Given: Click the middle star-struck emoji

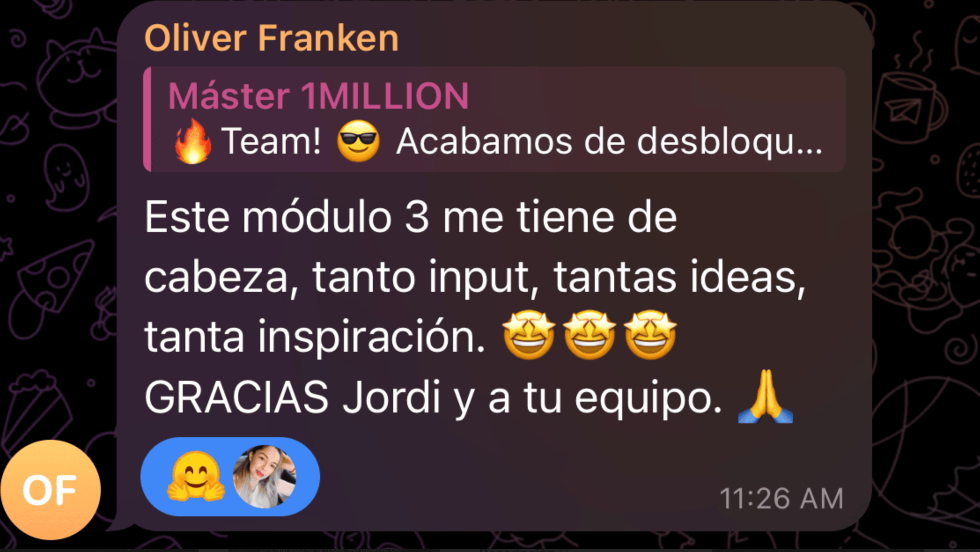Looking at the screenshot, I should [x=589, y=335].
